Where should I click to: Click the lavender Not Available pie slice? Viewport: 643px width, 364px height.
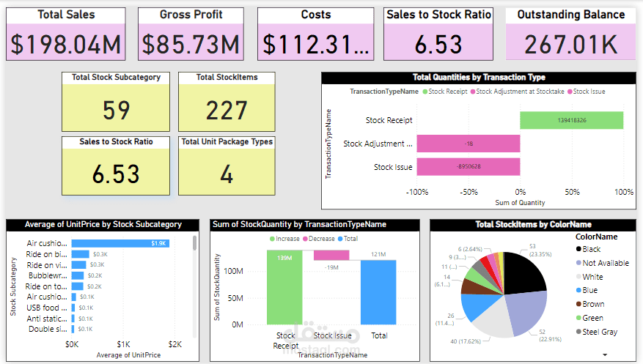click(527, 311)
